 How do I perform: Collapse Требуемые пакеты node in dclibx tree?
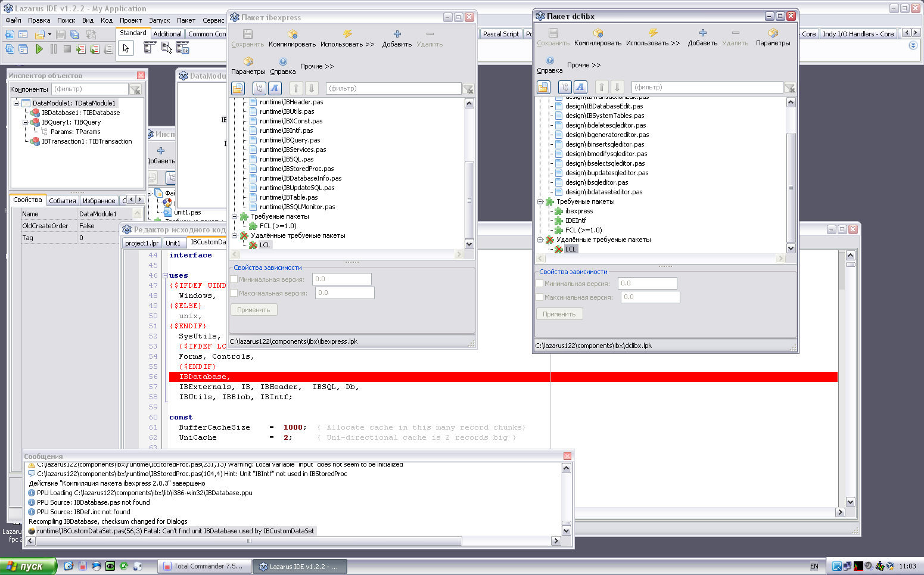540,201
